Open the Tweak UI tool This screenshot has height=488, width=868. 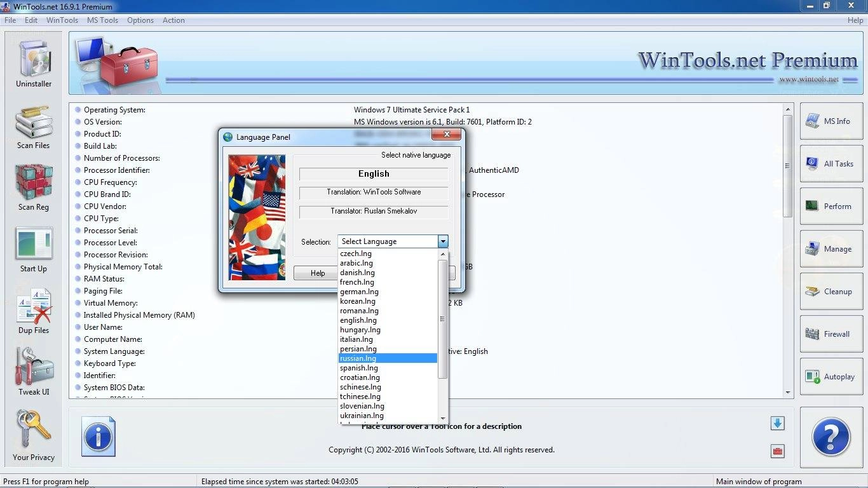[x=34, y=372]
